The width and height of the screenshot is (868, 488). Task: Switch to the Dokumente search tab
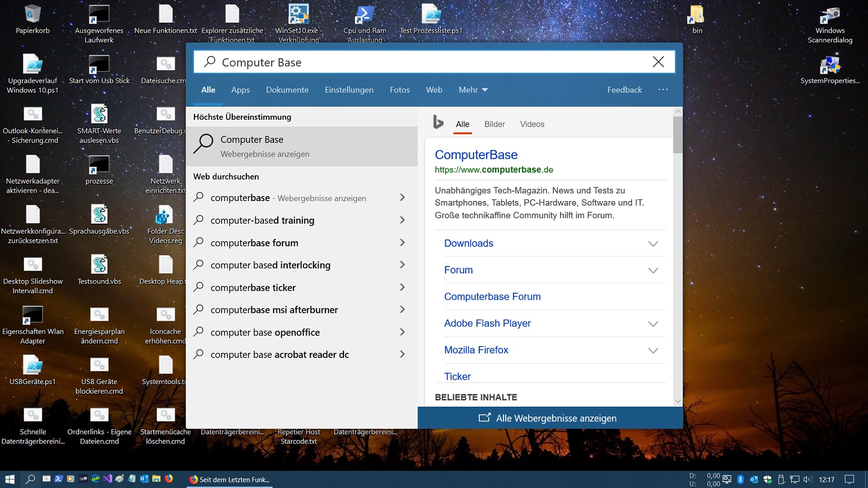[287, 90]
